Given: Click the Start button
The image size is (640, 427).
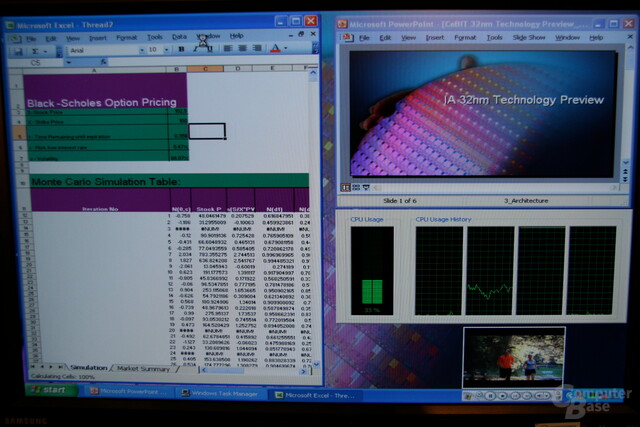Looking at the screenshot, I should 51,390.
